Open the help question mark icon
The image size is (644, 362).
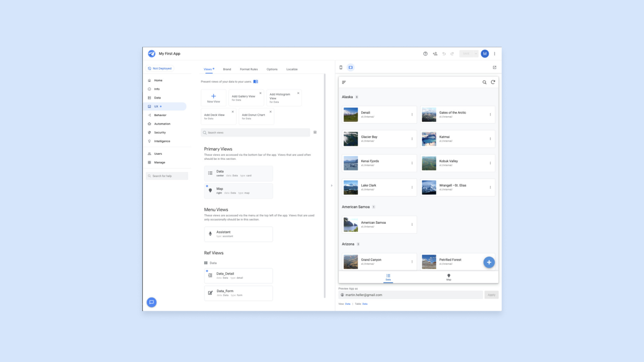pyautogui.click(x=425, y=54)
